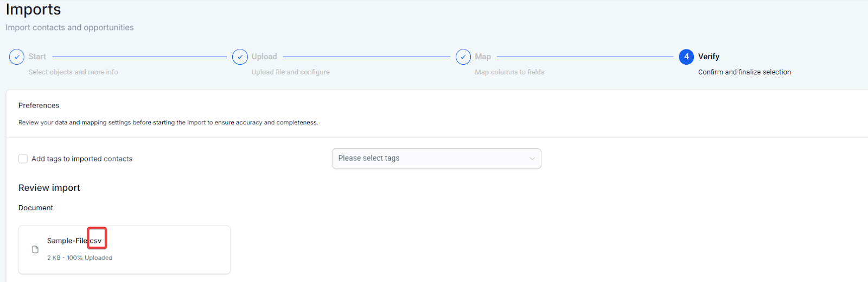The width and height of the screenshot is (868, 282).
Task: Click the Review import heading
Action: [49, 187]
